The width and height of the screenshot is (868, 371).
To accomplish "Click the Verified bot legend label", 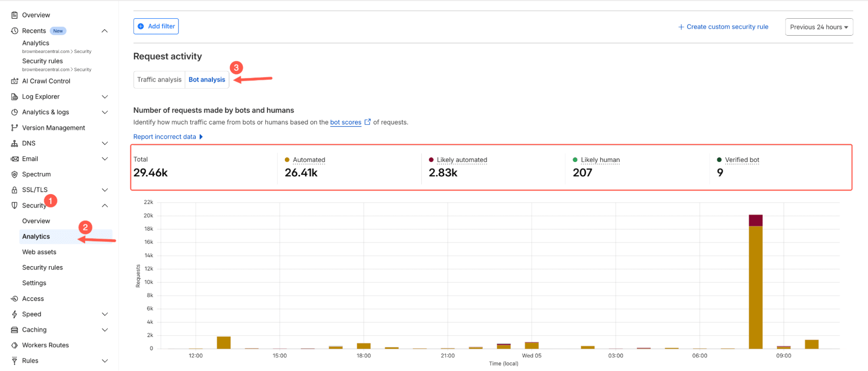I will (x=742, y=160).
